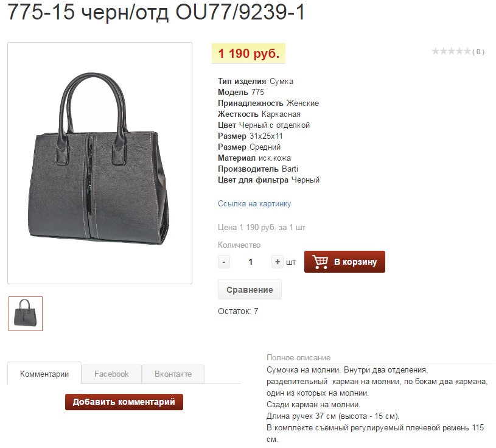Open the Ссылка на картинку link
The height and width of the screenshot is (448, 496).
coord(254,203)
